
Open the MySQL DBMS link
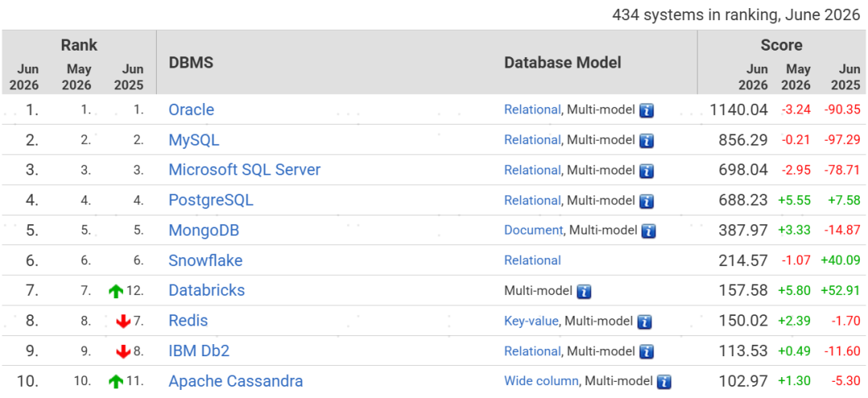coord(194,140)
